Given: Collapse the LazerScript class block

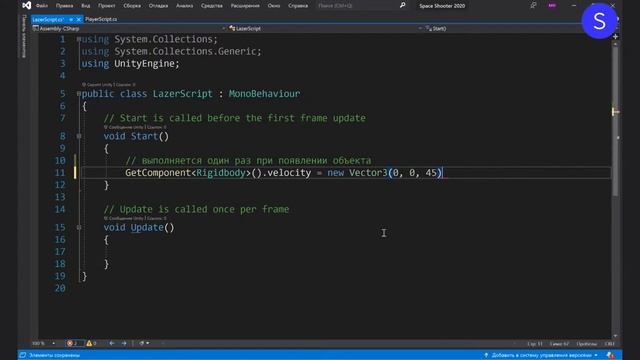Looking at the screenshot, I should (79, 94).
